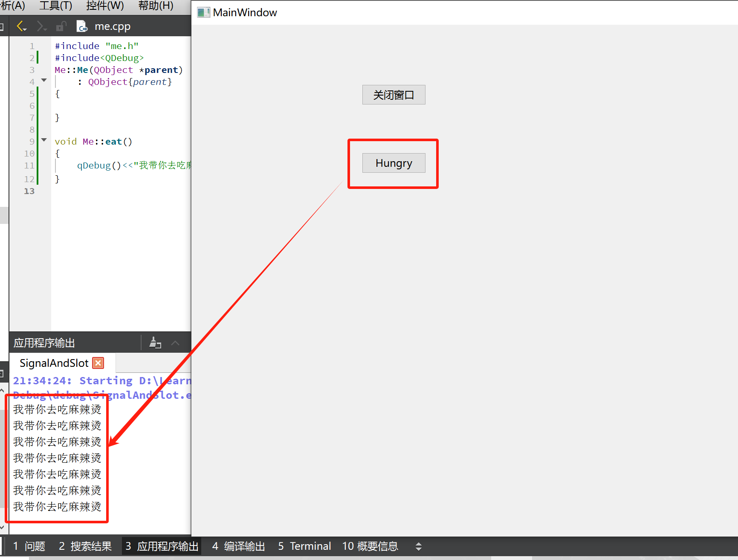Collapse the Me constructor fold at line 4
This screenshot has height=560, width=738.
click(44, 80)
